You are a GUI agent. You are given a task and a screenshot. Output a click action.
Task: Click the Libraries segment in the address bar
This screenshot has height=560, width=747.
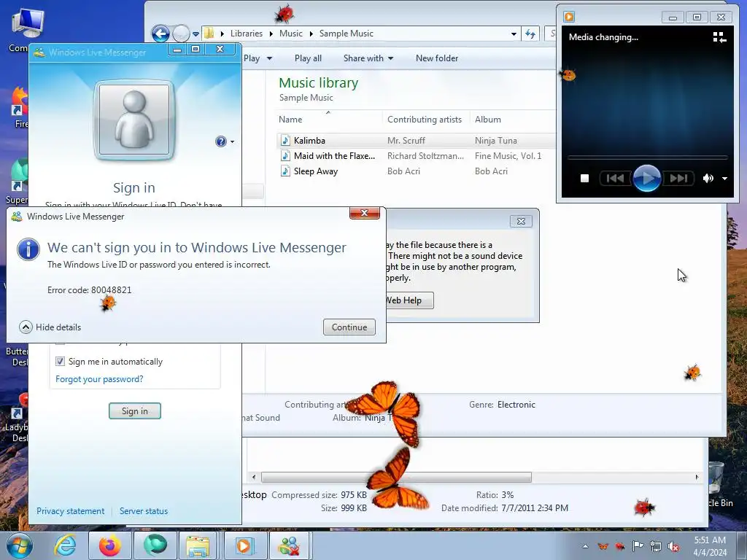(247, 34)
